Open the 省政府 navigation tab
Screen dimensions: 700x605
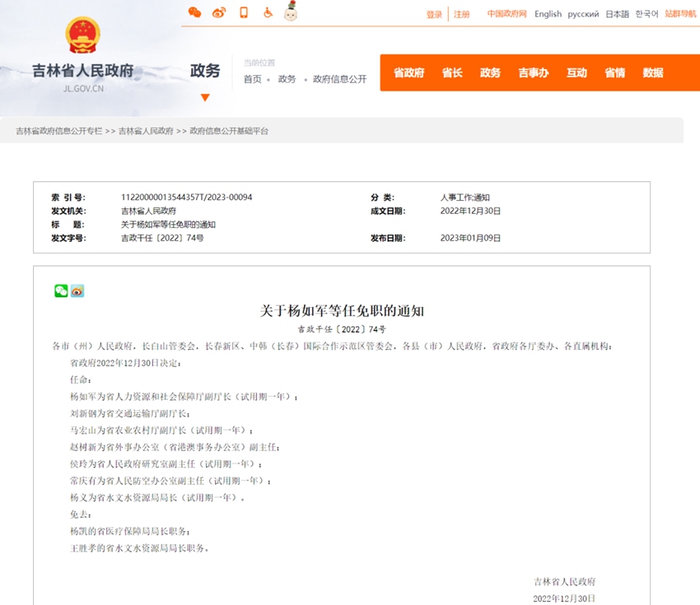(408, 72)
